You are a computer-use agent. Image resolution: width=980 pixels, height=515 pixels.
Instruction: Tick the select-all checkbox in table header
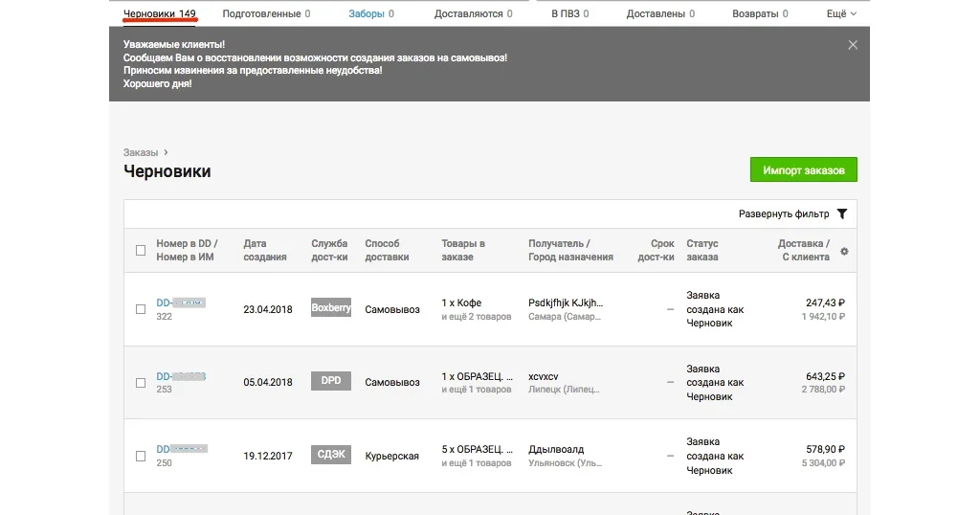(x=141, y=251)
